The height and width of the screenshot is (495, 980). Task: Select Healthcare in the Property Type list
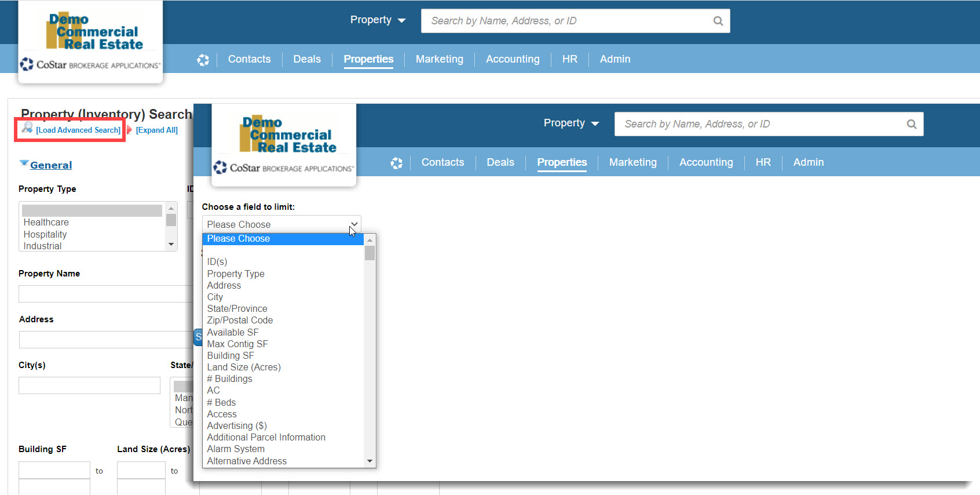[93, 223]
